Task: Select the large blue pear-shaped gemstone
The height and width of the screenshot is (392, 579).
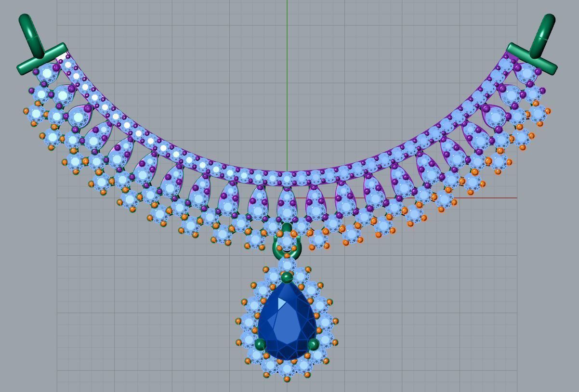Action: click(287, 321)
